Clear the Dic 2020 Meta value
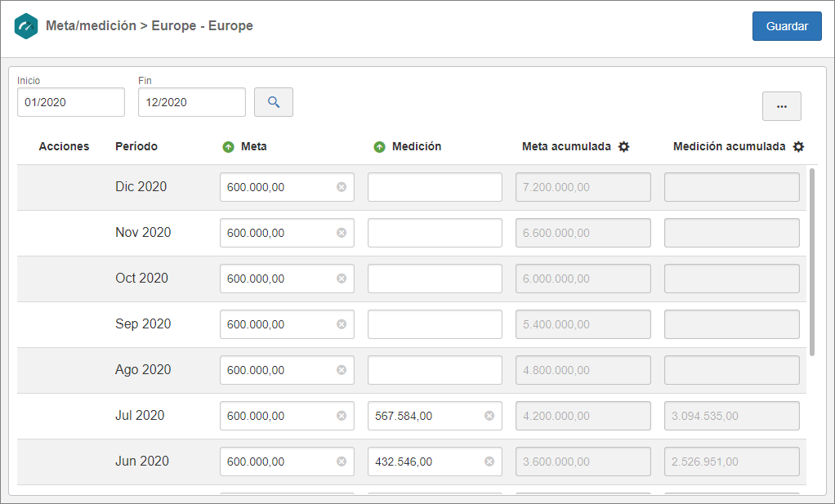This screenshot has width=835, height=504. click(x=342, y=187)
